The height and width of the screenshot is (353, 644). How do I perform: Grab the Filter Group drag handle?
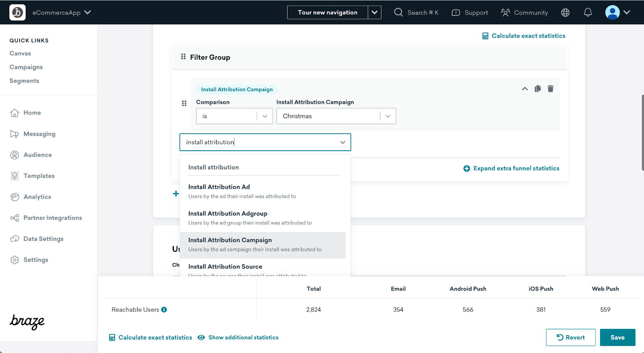tap(183, 57)
